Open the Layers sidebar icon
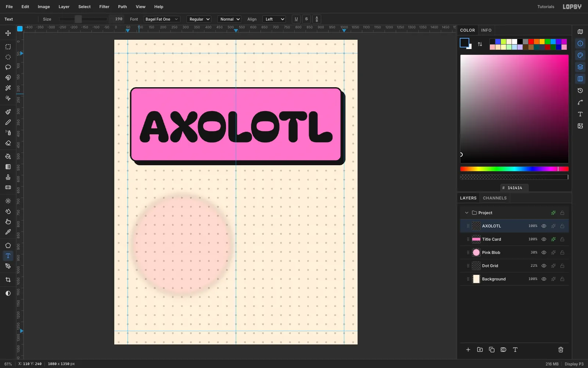 (580, 67)
